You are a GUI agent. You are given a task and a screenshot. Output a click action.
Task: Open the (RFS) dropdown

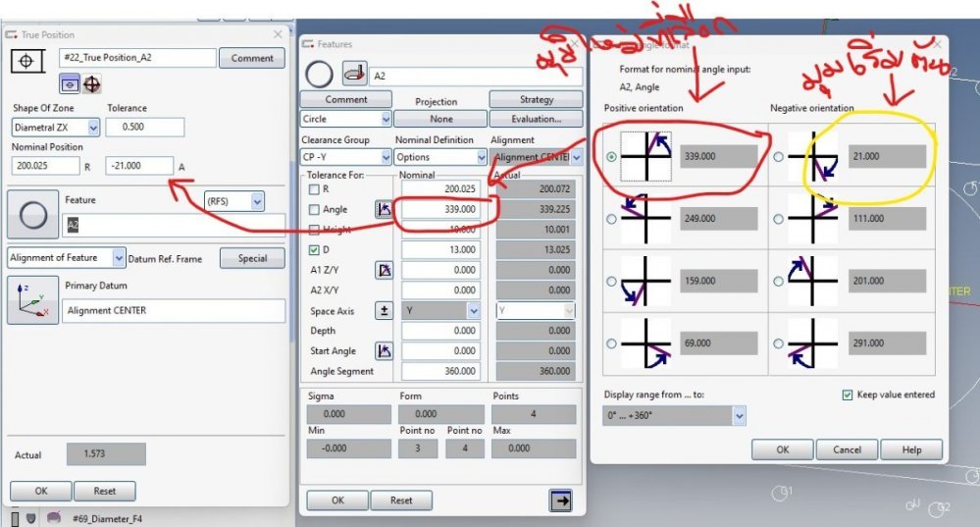257,201
